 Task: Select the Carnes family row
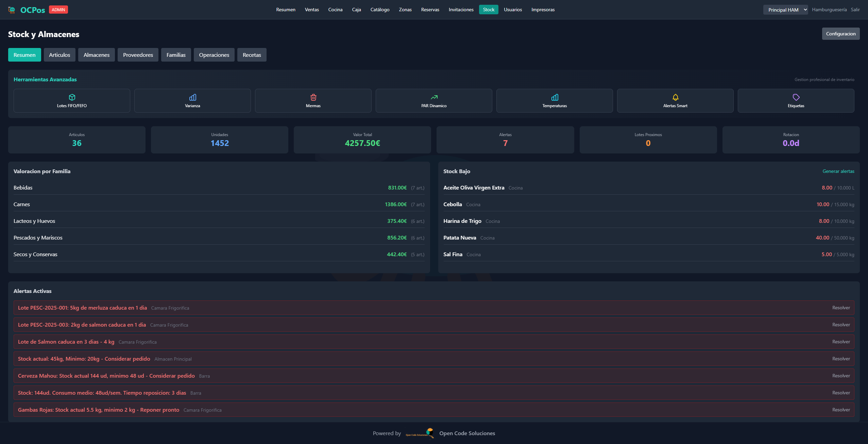coord(219,204)
